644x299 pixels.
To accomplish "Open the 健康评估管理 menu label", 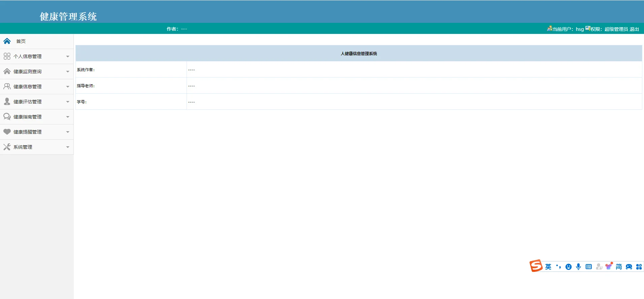I will [28, 102].
